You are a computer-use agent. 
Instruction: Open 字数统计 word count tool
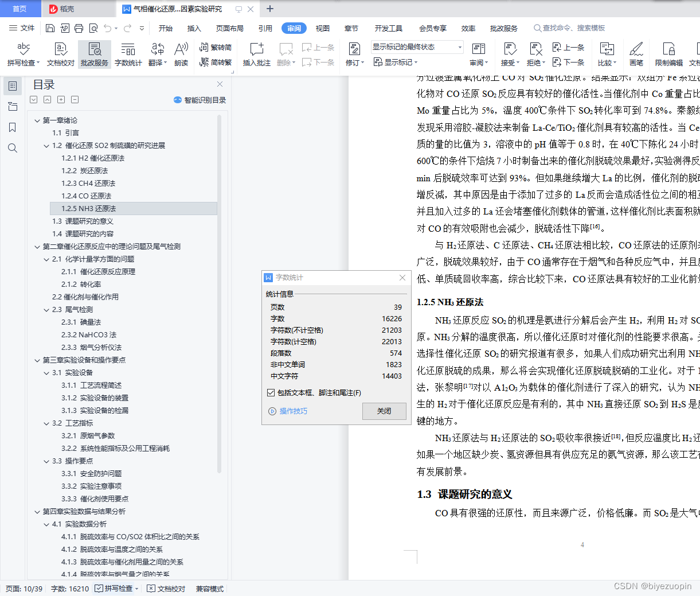coord(128,54)
